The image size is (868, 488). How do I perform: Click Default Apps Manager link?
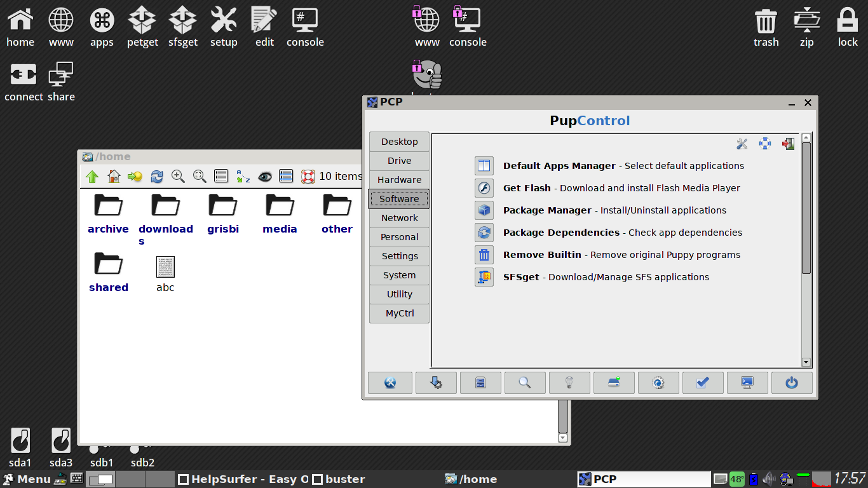click(559, 166)
